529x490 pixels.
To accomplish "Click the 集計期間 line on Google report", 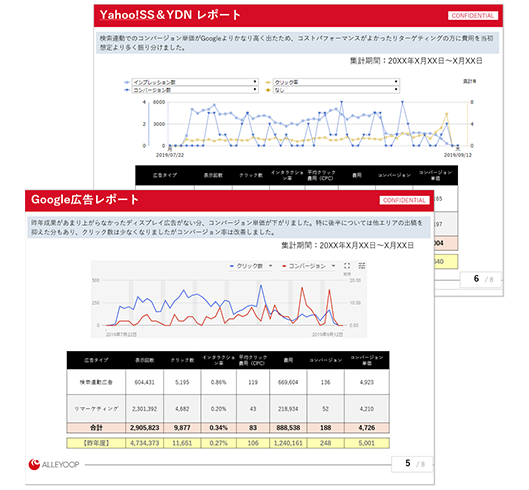I will pyautogui.click(x=347, y=245).
